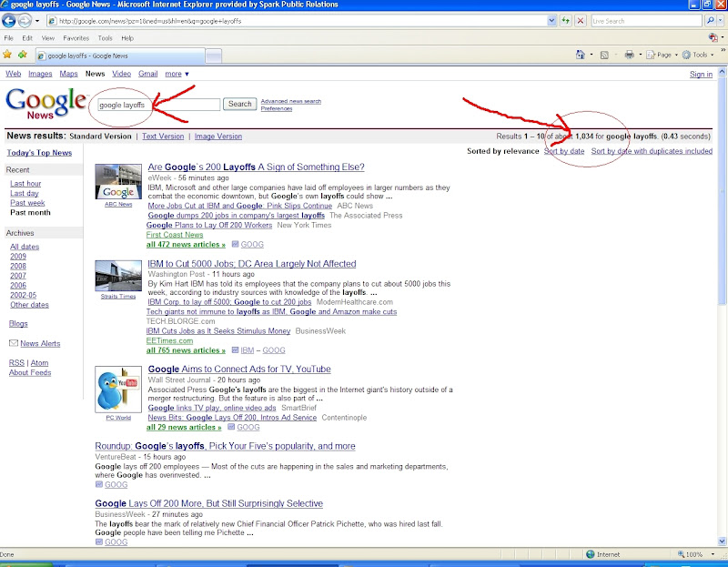The image size is (728, 567).
Task: Open all 472 news articles link
Action: tap(186, 244)
